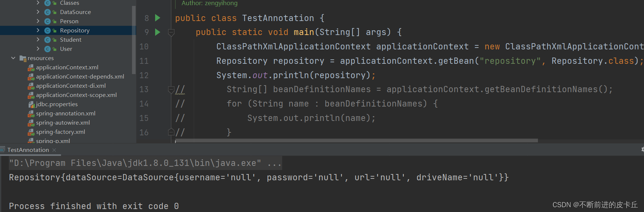Select DataSource in the project tree
This screenshot has height=212, width=644.
[76, 12]
